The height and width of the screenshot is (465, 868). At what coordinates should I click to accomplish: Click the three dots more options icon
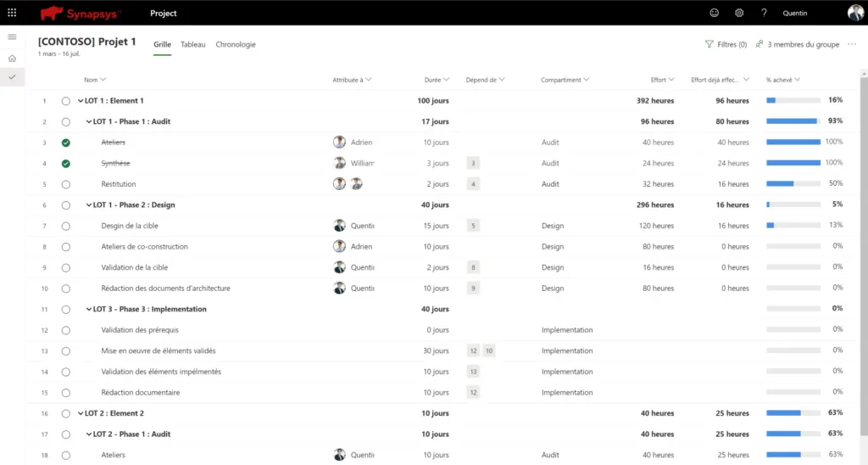(852, 44)
